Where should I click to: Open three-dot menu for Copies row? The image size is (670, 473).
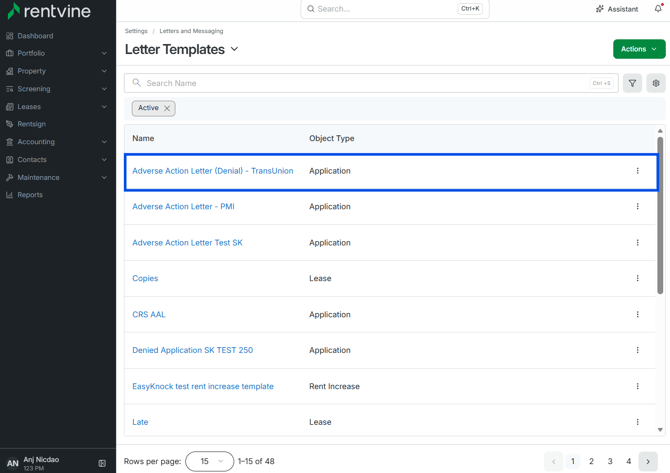tap(638, 278)
